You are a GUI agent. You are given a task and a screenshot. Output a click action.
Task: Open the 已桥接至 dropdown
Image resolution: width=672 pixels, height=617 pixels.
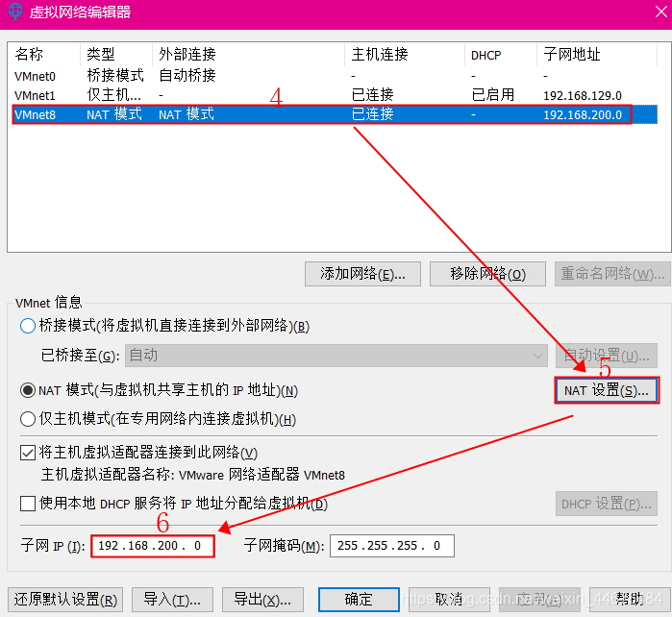pos(336,356)
